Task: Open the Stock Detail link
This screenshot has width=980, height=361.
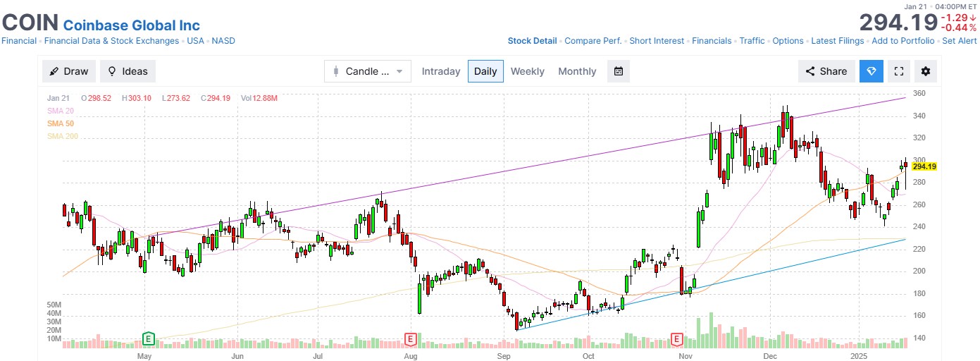Action: pos(533,41)
